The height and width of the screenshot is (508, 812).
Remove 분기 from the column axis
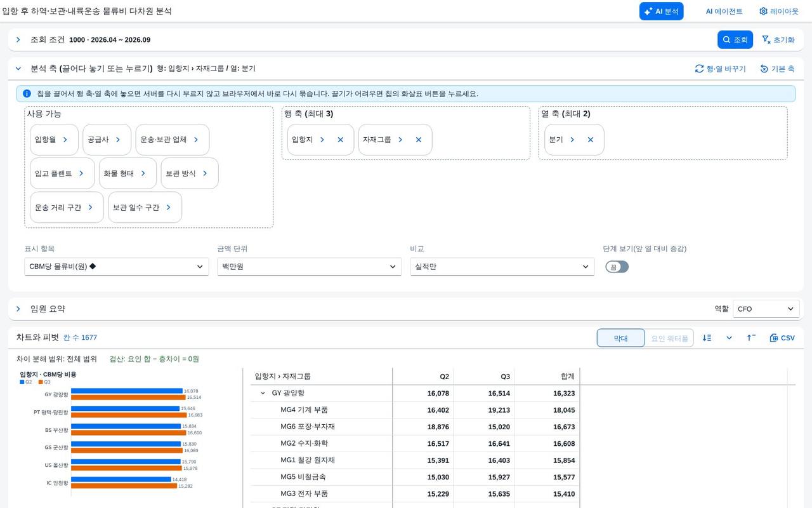[591, 140]
